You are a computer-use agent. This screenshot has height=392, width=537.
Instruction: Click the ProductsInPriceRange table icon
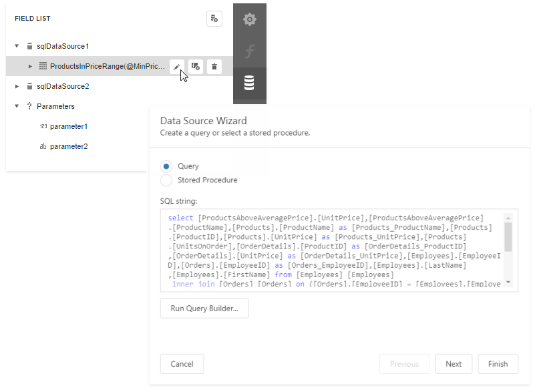pyautogui.click(x=43, y=66)
